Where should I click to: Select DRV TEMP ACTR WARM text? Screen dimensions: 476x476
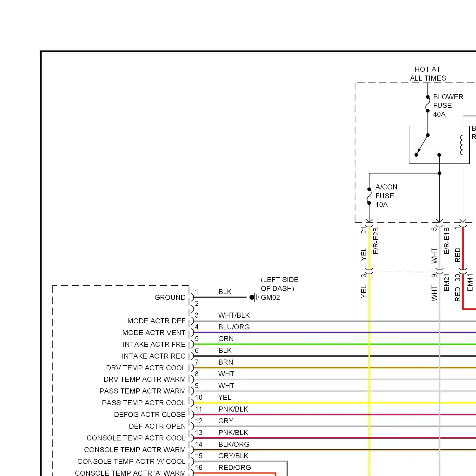(x=144, y=379)
